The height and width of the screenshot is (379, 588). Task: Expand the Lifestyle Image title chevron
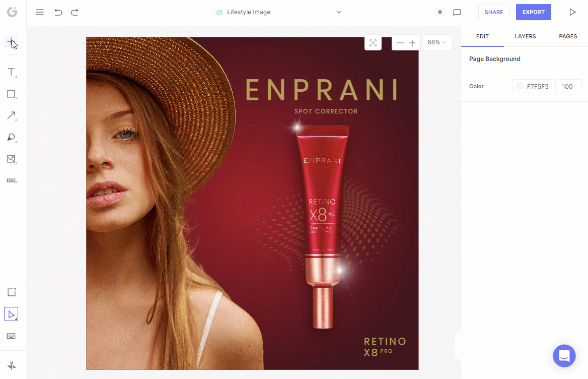click(x=339, y=12)
